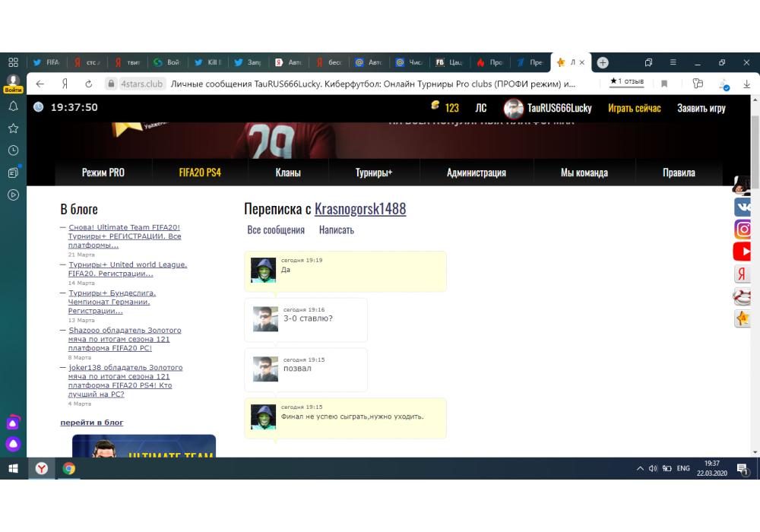Open the 'Мы команда' menu
760x532 pixels.
click(x=584, y=173)
